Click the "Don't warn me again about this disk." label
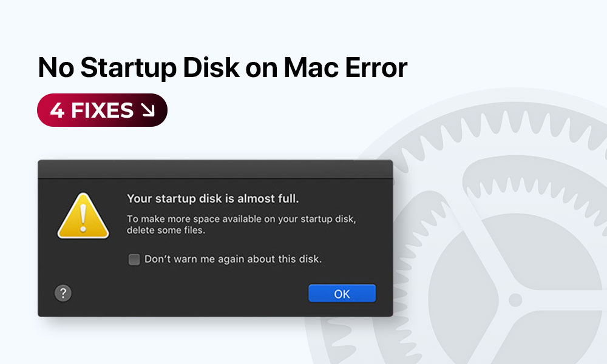 233,259
